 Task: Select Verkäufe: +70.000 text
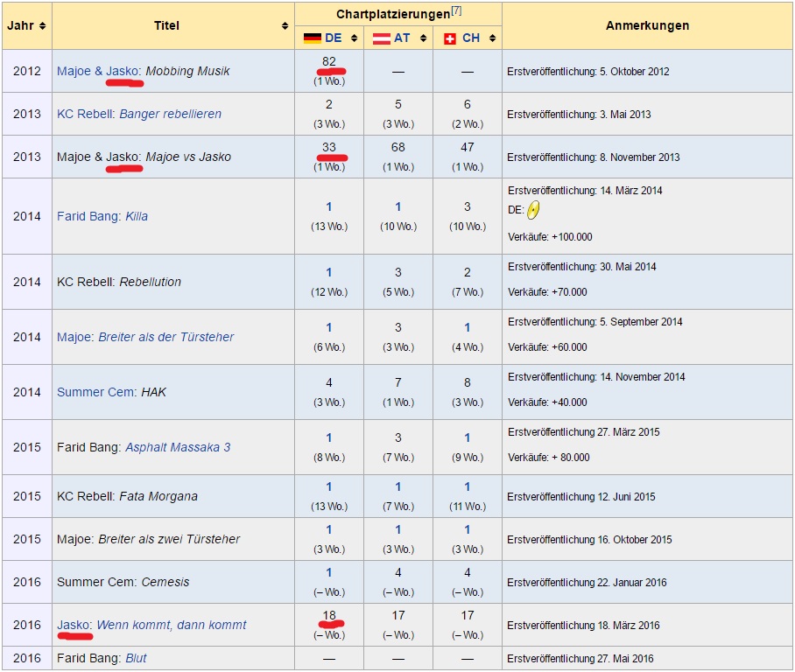(547, 292)
